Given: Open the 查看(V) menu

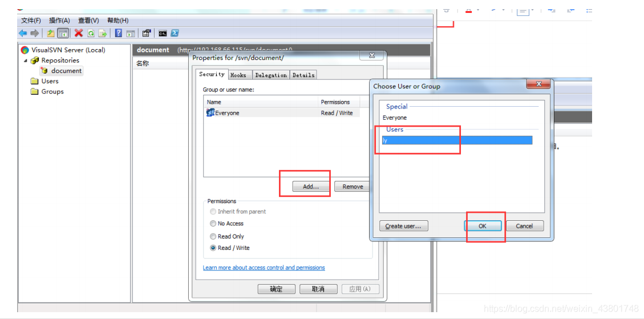Looking at the screenshot, I should [88, 21].
